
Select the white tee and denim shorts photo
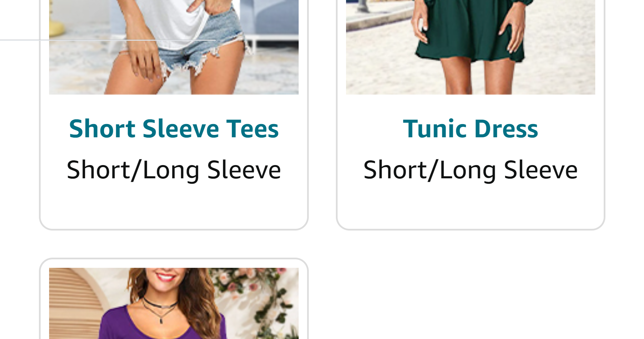174,47
